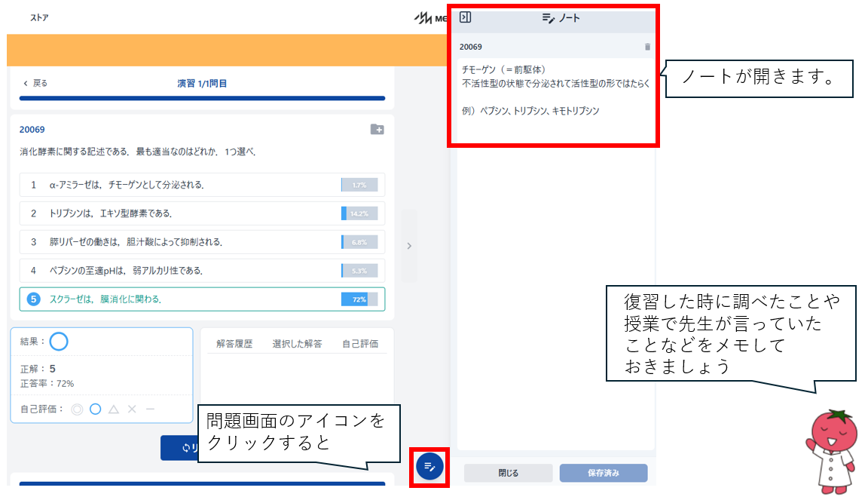Image resolution: width=868 pixels, height=503 pixels.
Task: Add question 20069 to folder
Action: [377, 130]
